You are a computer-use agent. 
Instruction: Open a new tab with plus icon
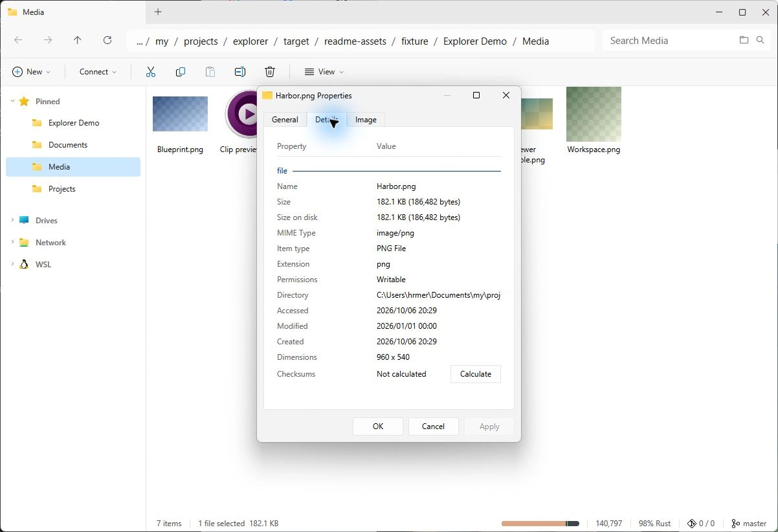click(x=158, y=12)
